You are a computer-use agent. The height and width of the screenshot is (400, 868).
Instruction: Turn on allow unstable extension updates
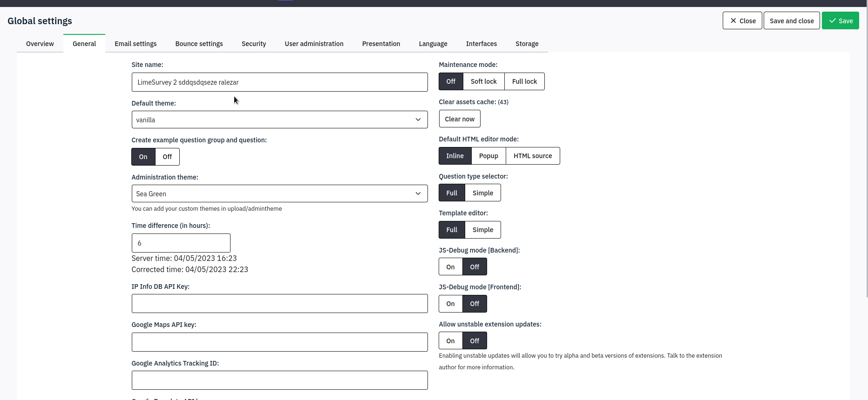coord(450,341)
